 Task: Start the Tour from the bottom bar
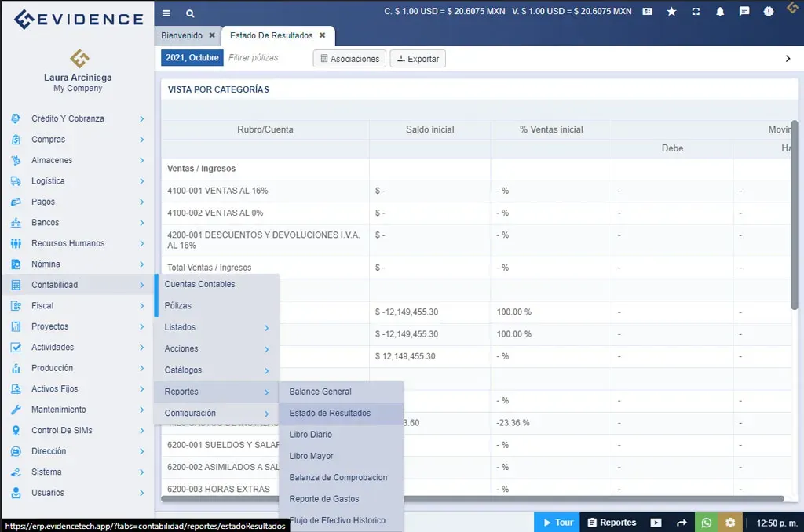[x=557, y=521]
